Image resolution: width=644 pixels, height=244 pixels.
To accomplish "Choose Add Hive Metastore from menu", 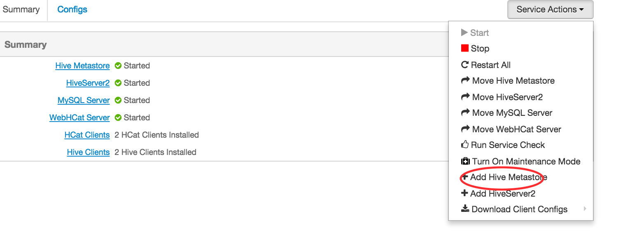I will point(509,177).
